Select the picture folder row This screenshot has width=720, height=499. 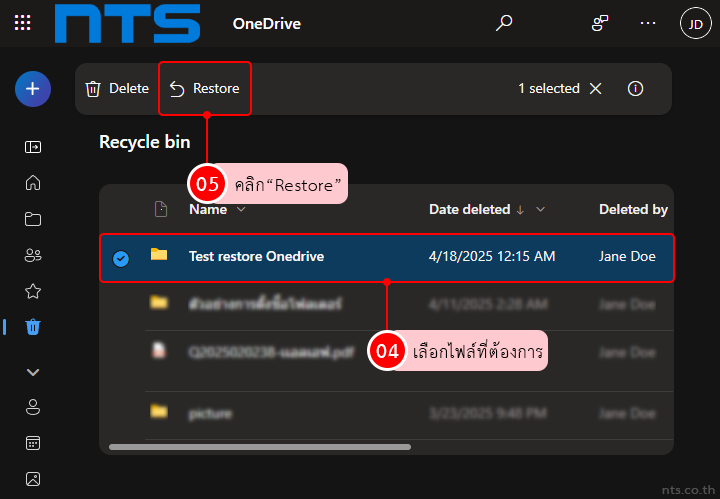pos(386,413)
